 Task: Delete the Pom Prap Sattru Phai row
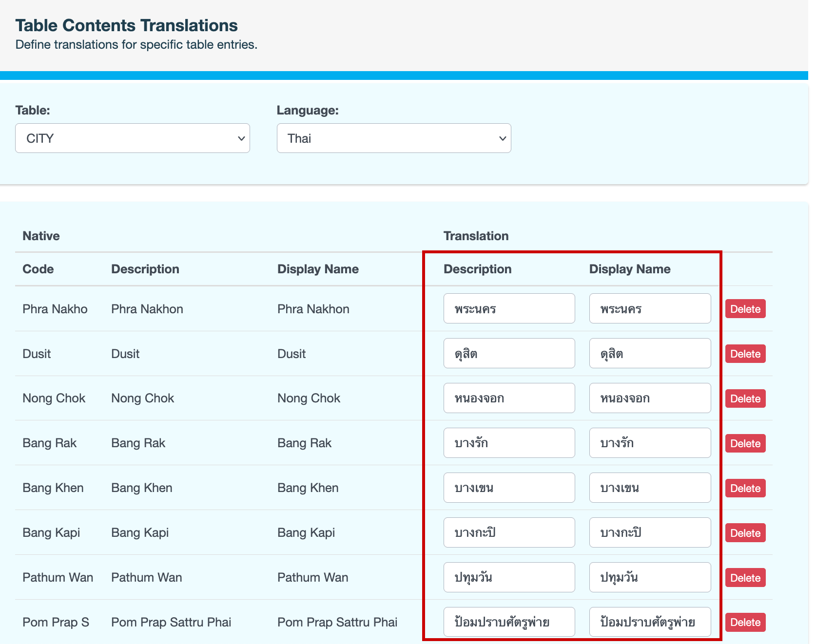click(745, 622)
